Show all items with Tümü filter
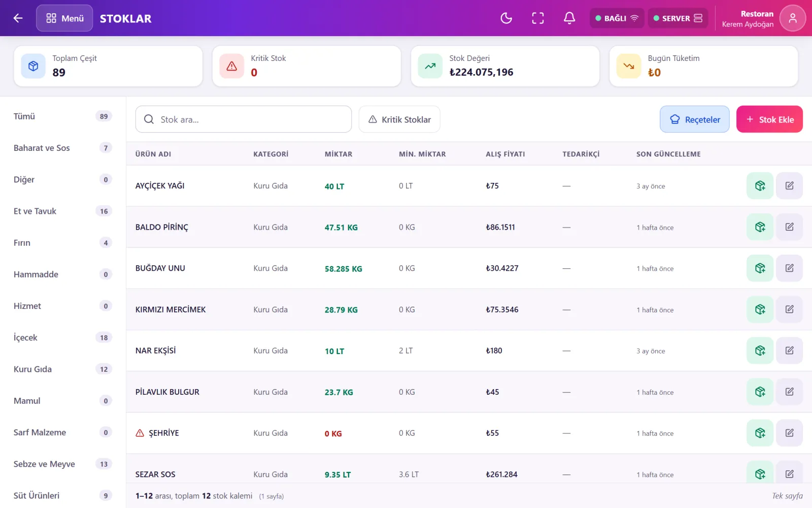Screen dimensions: 812x508 [x=62, y=116]
